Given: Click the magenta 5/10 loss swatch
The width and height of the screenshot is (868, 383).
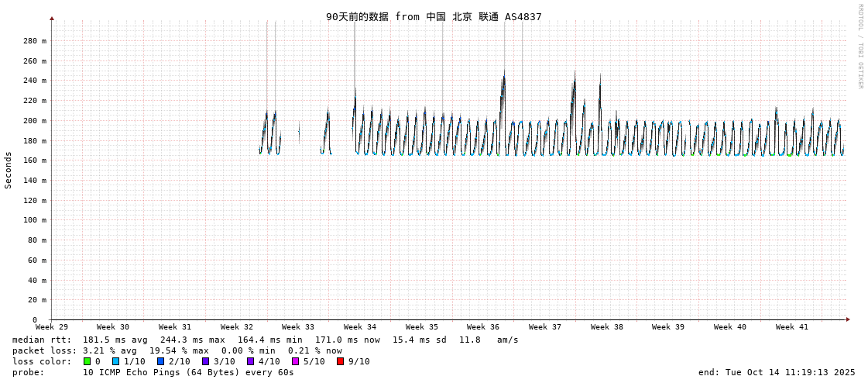Looking at the screenshot, I should (x=296, y=361).
